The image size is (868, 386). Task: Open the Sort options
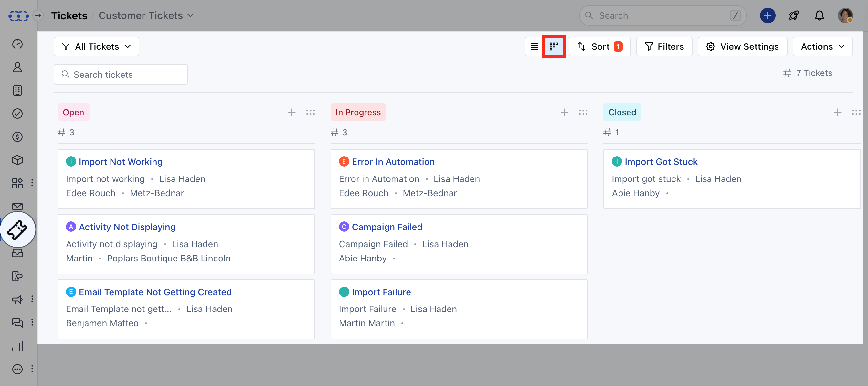point(600,46)
